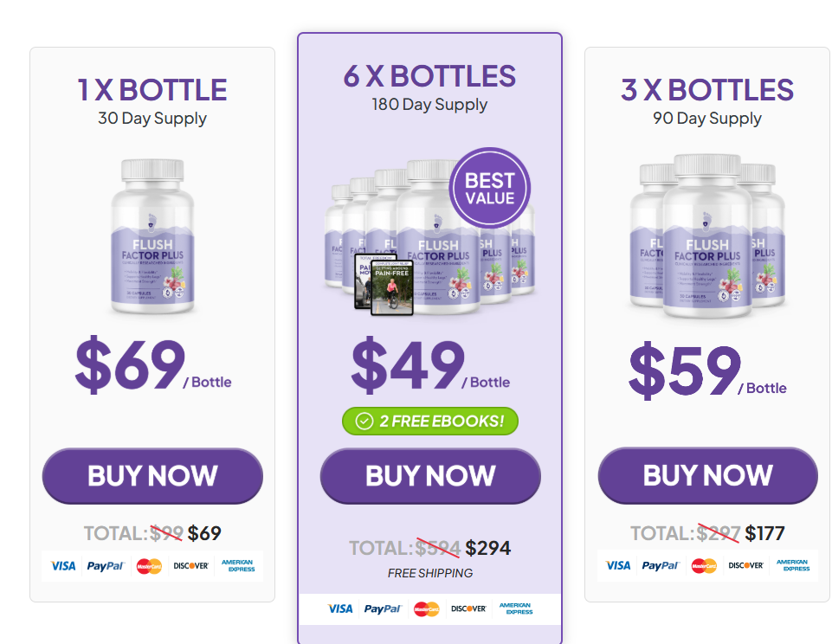Click the Best Value badge

tap(490, 188)
